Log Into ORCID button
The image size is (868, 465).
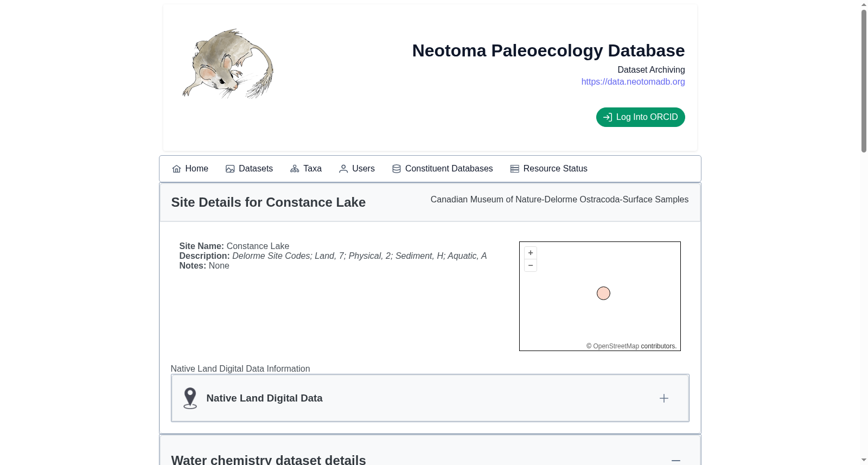coord(641,117)
